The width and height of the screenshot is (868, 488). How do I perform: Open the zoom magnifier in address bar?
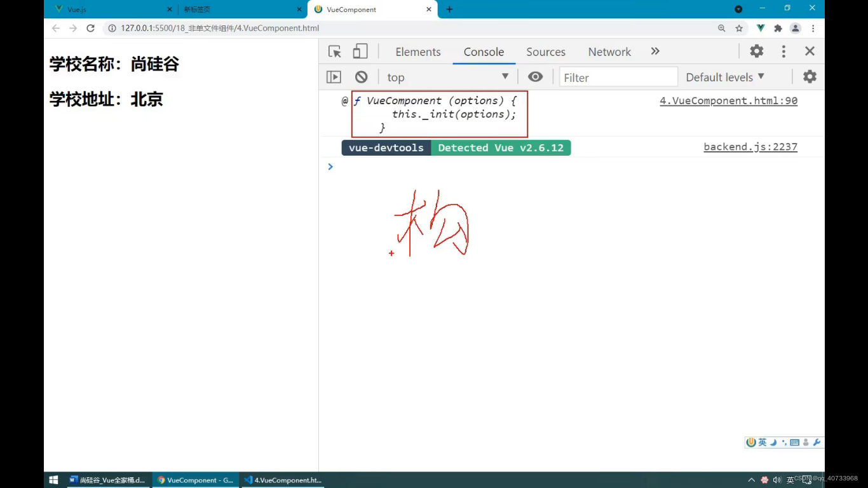tap(721, 28)
